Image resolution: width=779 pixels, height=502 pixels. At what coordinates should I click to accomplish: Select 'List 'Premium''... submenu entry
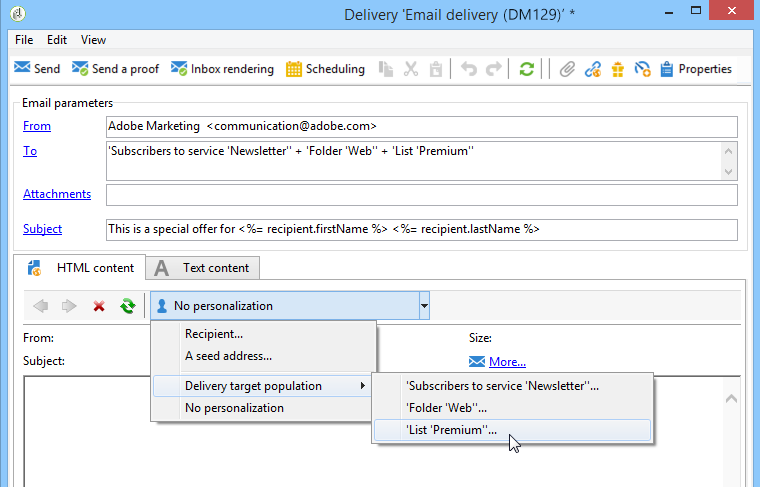[x=512, y=430]
